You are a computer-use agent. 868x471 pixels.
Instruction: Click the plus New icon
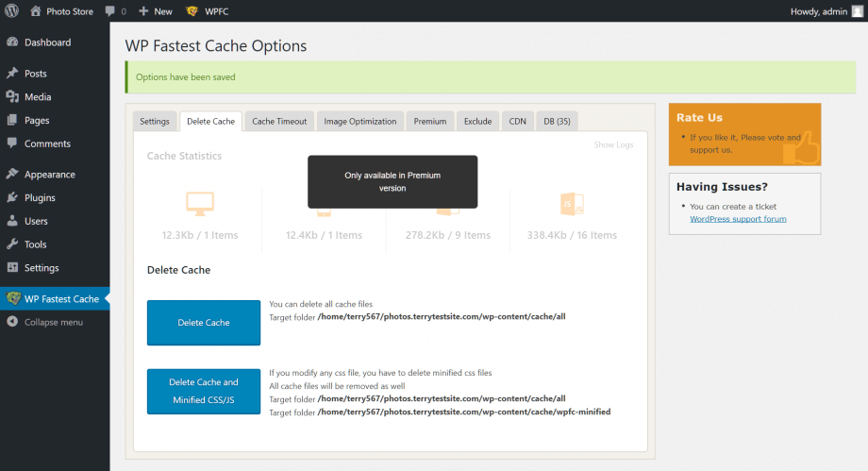point(143,11)
